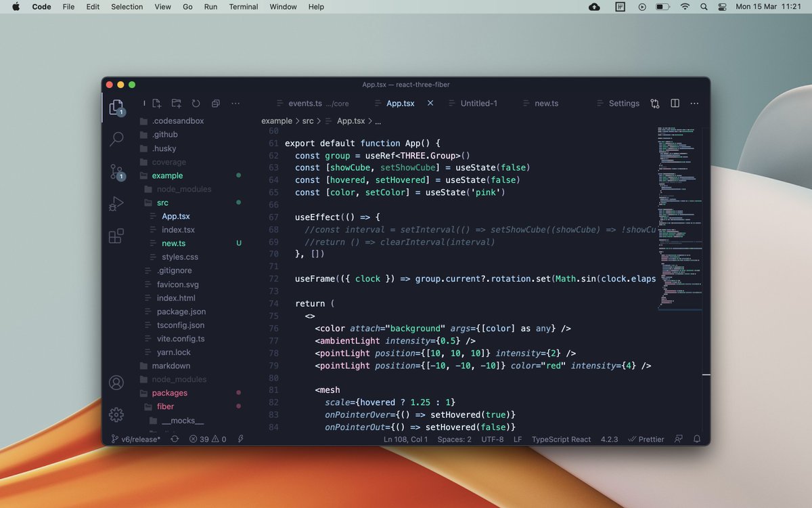
Task: Collapse the example folder
Action: click(167, 175)
